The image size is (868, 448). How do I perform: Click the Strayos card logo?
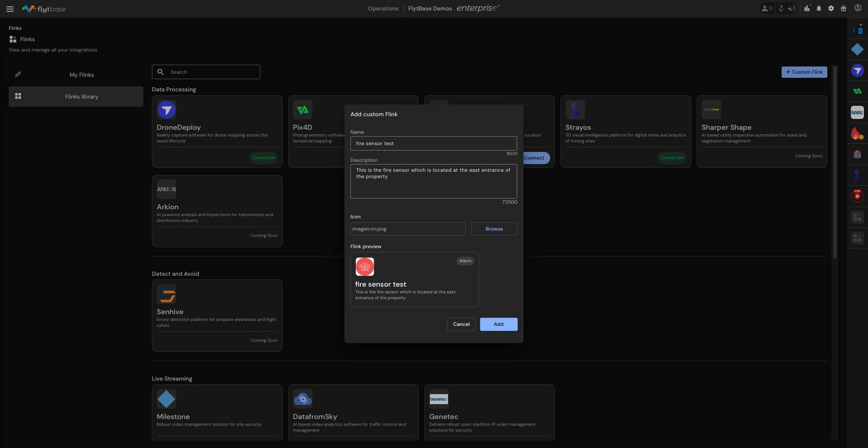click(x=575, y=110)
